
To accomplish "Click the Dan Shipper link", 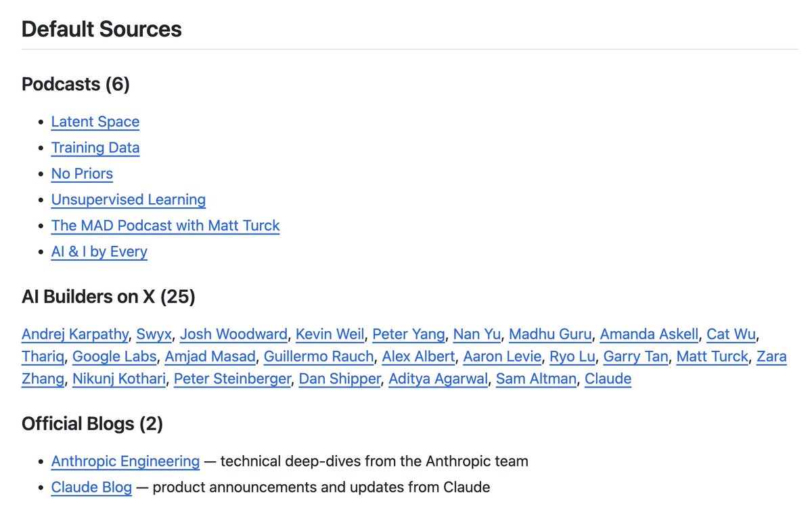I will [340, 379].
